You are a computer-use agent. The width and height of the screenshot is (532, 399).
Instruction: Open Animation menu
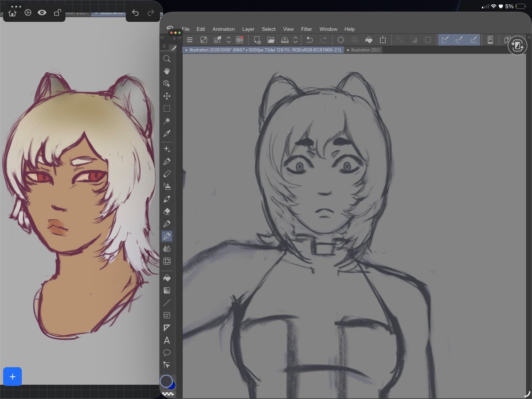tap(223, 29)
